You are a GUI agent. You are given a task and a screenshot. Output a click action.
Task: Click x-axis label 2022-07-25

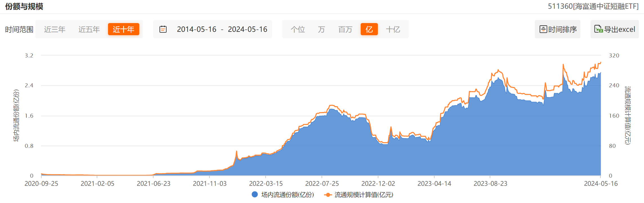322,184
